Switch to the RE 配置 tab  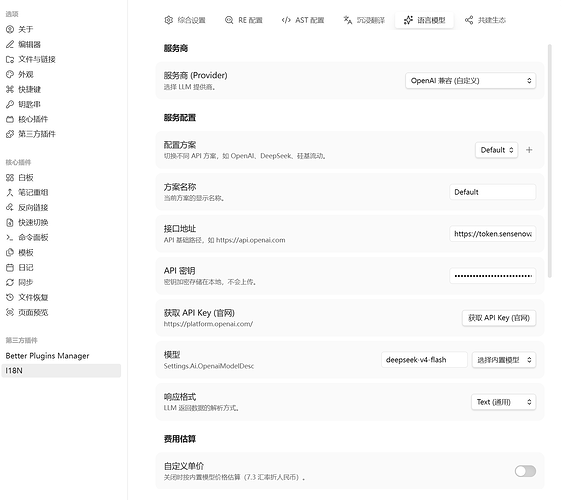pos(244,20)
